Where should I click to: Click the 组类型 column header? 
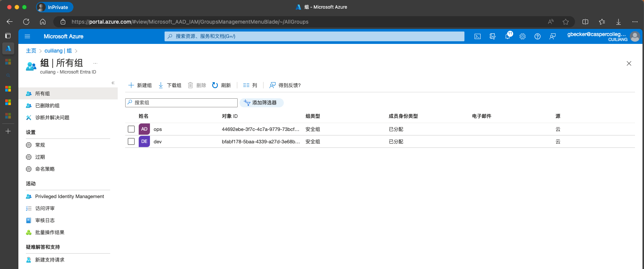[x=313, y=116]
